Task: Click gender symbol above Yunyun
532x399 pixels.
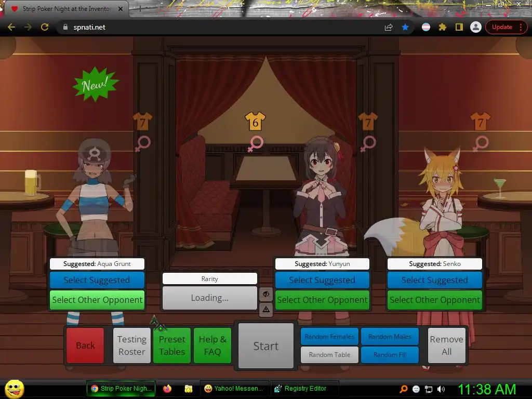Action: [x=368, y=144]
